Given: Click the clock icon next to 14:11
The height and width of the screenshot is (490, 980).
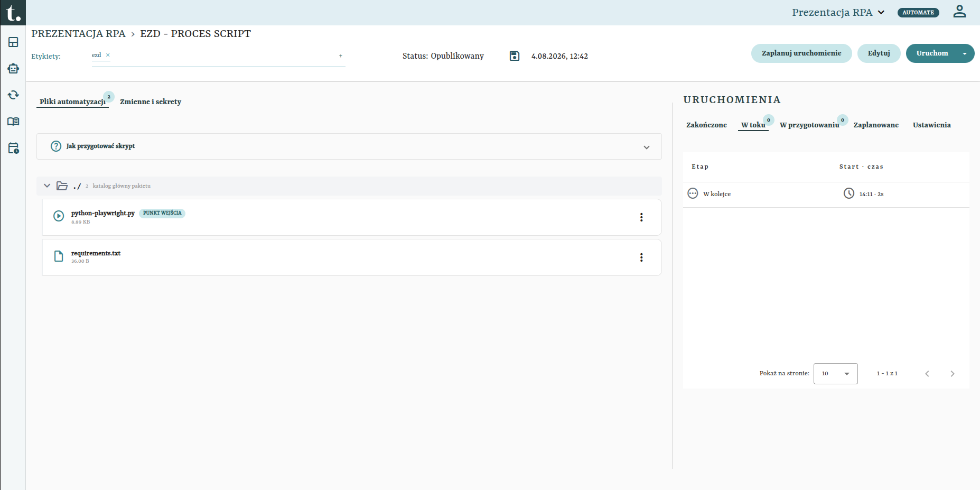Looking at the screenshot, I should [849, 193].
